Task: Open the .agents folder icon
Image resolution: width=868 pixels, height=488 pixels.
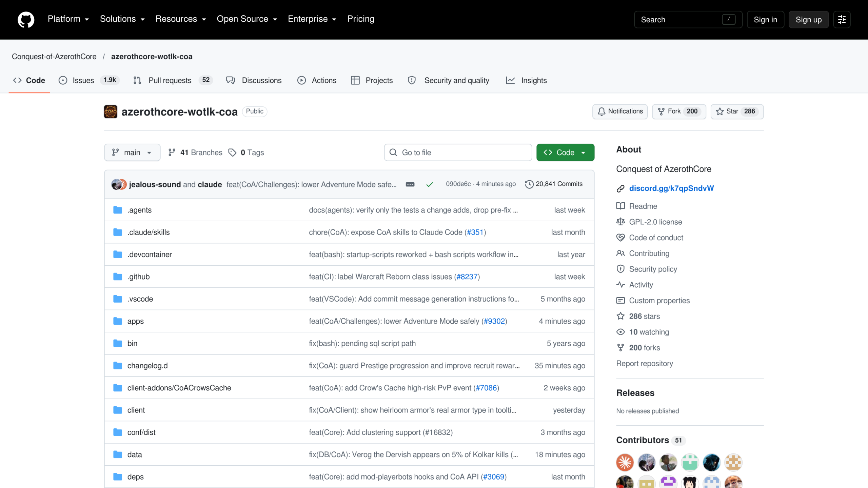Action: (x=118, y=210)
